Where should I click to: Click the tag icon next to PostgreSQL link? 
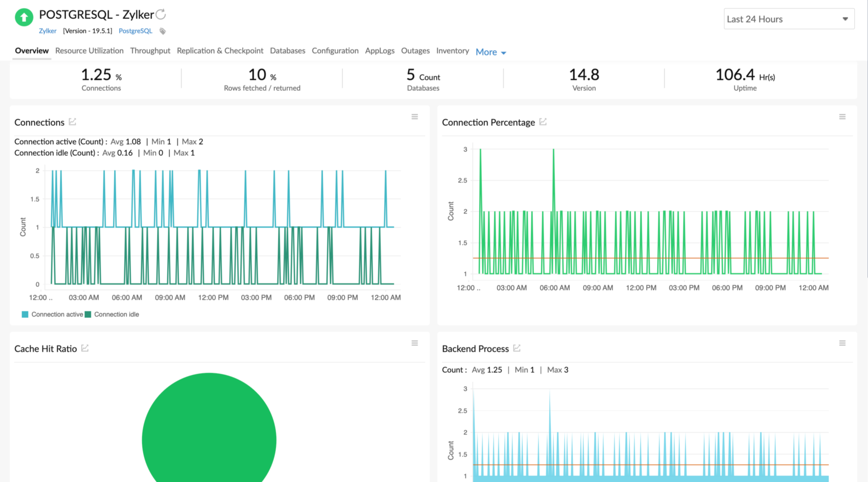click(x=163, y=31)
